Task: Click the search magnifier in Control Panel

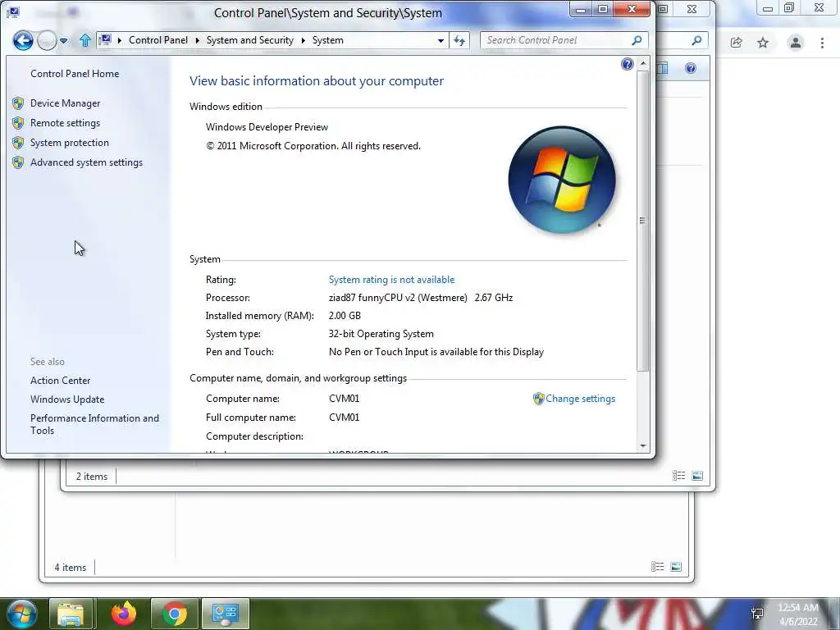Action: pyautogui.click(x=637, y=40)
